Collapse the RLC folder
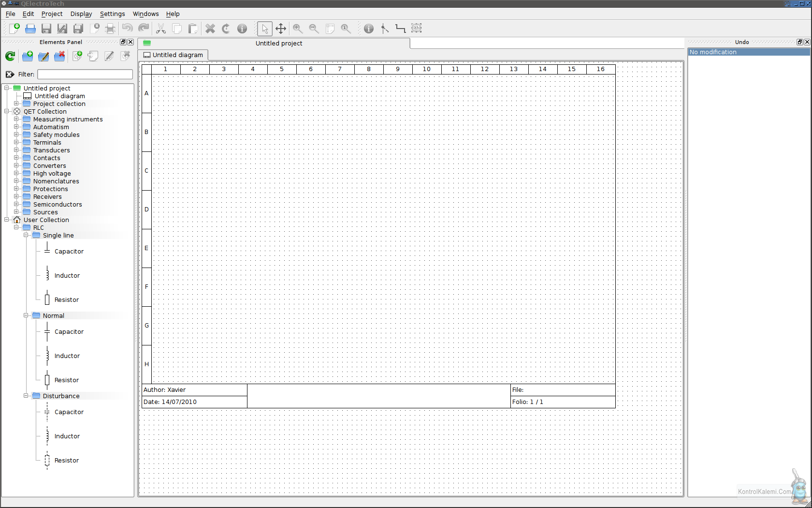 16,227
